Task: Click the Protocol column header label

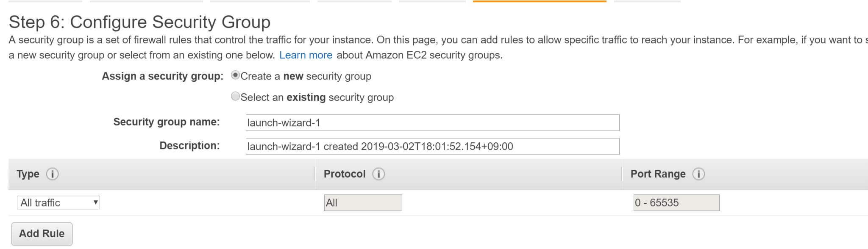Action: [x=345, y=174]
